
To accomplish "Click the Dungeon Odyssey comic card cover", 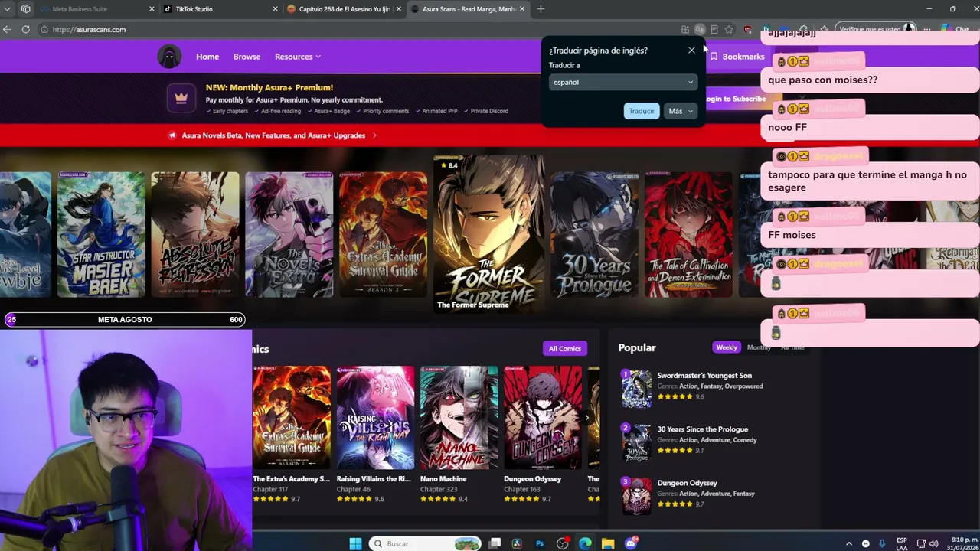I will (543, 418).
